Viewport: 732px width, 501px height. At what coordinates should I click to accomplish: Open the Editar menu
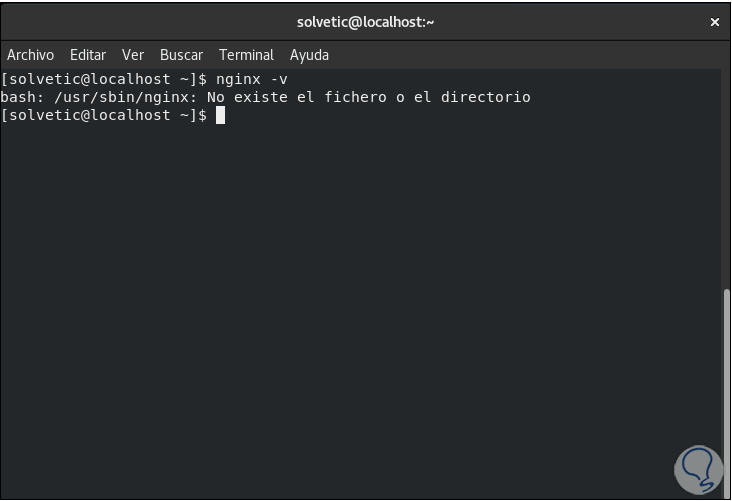point(88,55)
